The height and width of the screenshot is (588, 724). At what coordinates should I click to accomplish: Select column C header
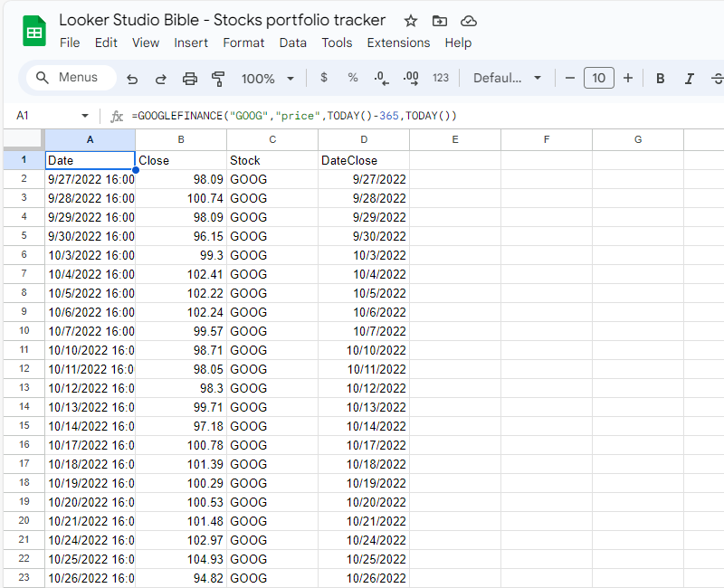point(272,140)
